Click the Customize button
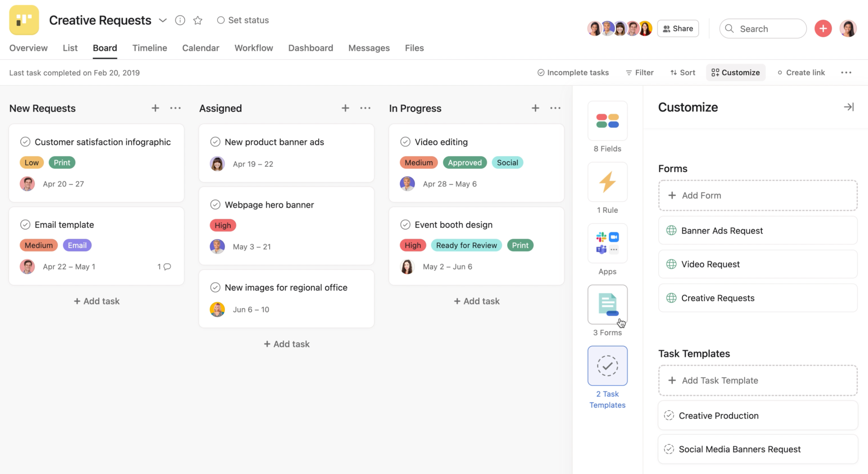The width and height of the screenshot is (868, 474). tap(735, 72)
